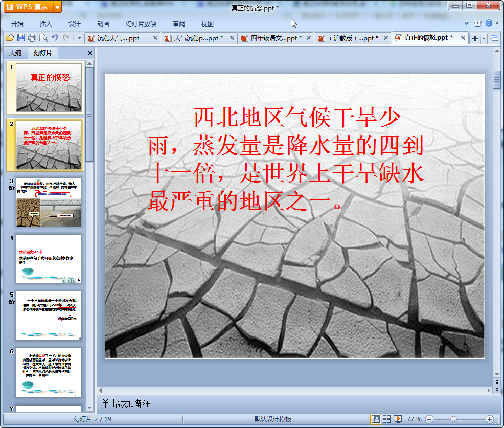Click main vertical scrollbar up arrow
This screenshot has height=428, width=504.
497,51
